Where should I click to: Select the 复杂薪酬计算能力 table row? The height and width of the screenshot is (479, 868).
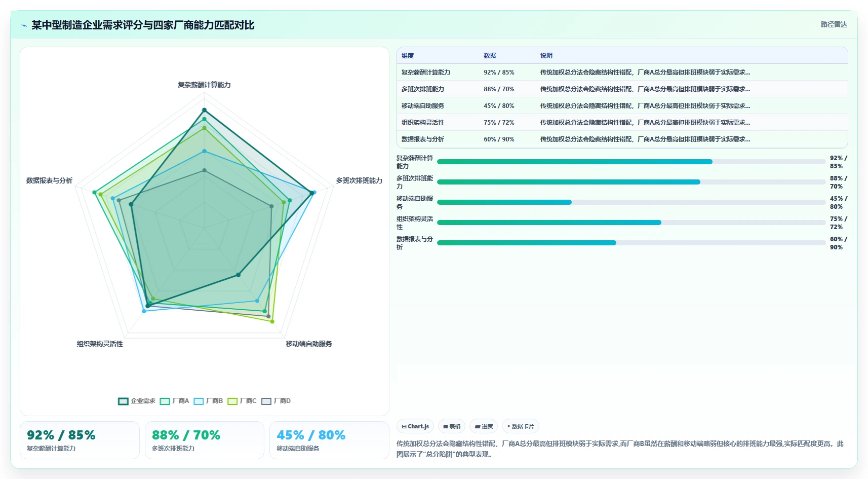622,72
